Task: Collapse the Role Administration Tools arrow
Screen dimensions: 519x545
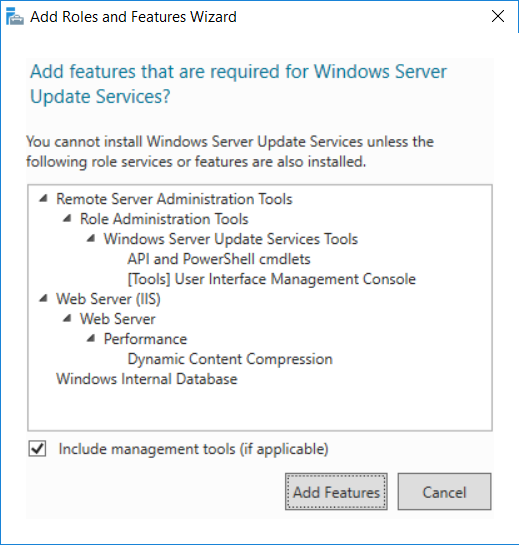Action: 67,219
